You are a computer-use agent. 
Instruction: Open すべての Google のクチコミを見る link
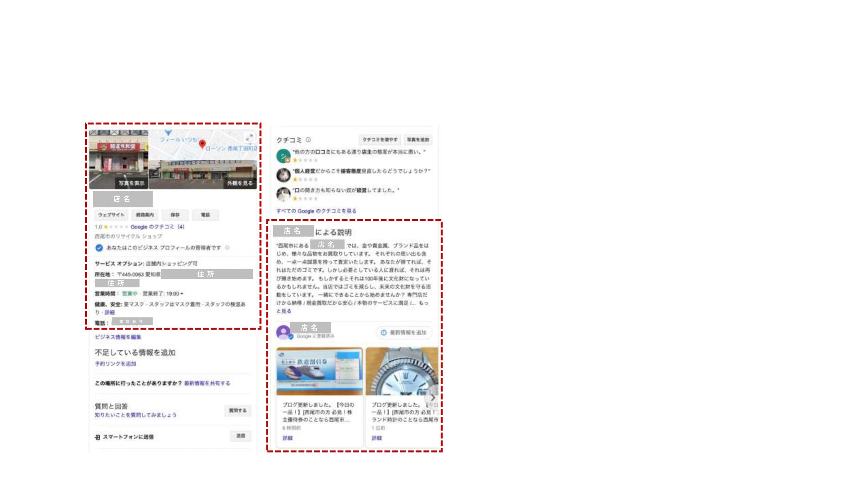click(x=316, y=211)
